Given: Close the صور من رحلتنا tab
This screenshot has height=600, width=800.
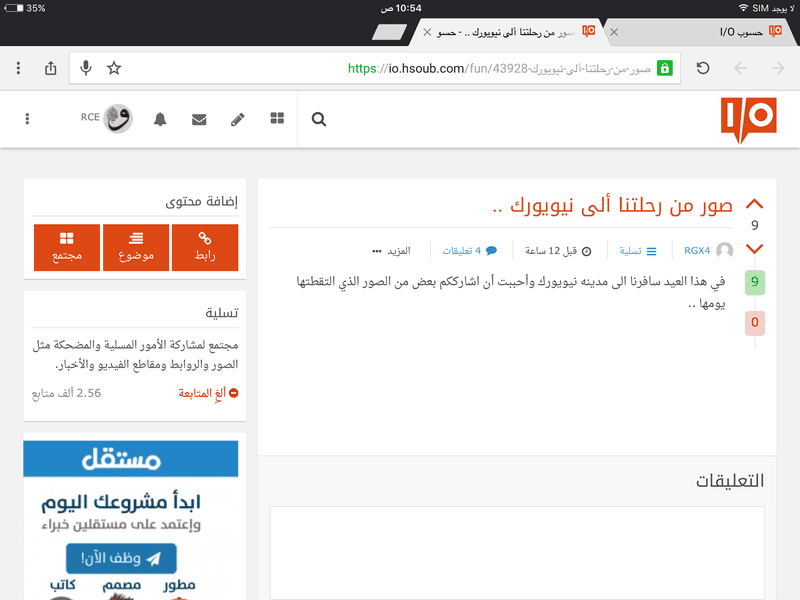Looking at the screenshot, I should tap(427, 32).
